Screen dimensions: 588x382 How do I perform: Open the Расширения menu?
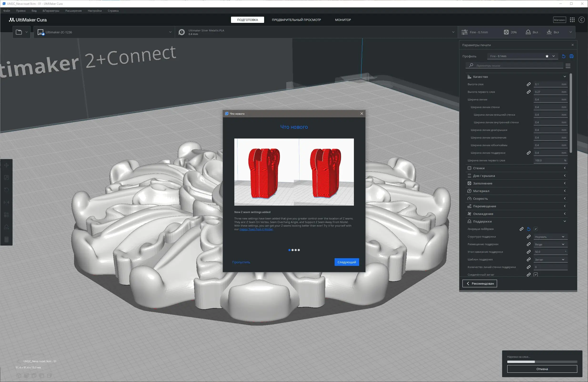pyautogui.click(x=73, y=11)
